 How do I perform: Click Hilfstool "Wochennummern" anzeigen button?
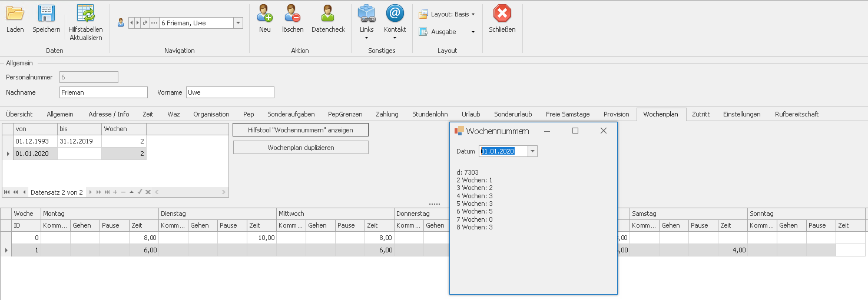[x=300, y=130]
